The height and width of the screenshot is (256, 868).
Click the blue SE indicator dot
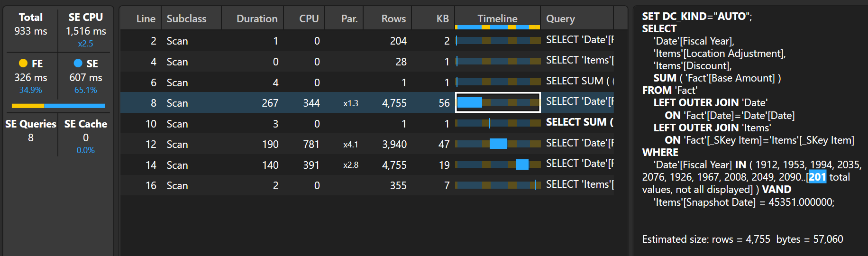(78, 63)
